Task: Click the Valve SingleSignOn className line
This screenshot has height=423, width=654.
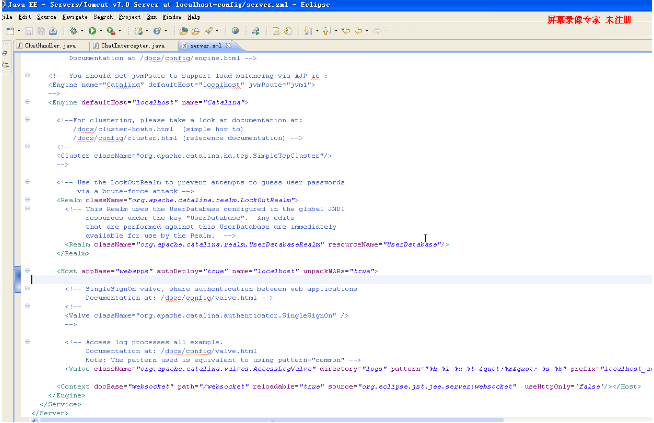Action: click(x=207, y=315)
